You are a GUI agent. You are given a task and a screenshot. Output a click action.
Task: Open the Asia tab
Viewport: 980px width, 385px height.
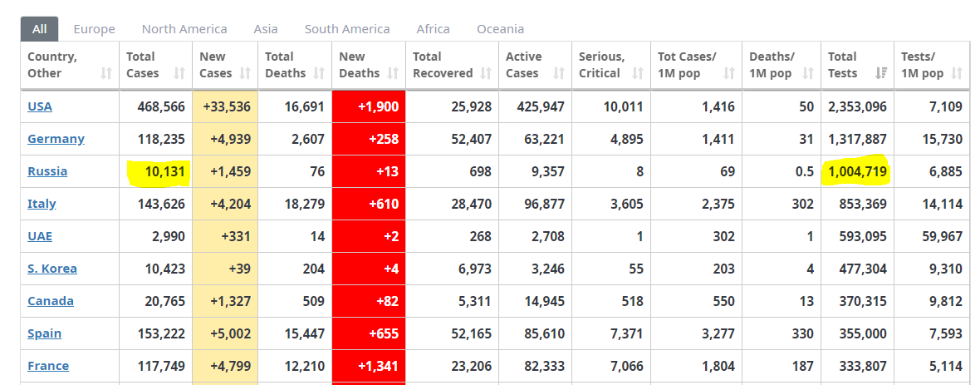click(x=266, y=29)
